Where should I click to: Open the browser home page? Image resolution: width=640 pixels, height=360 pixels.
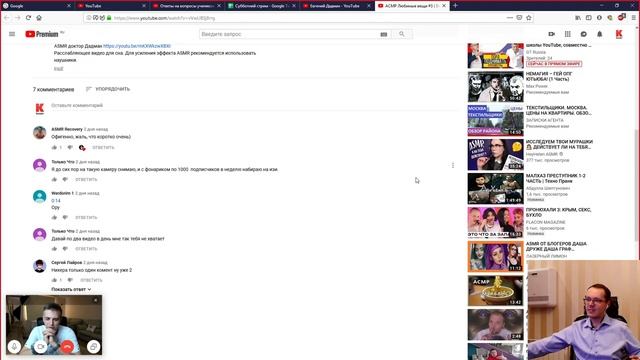point(39,18)
